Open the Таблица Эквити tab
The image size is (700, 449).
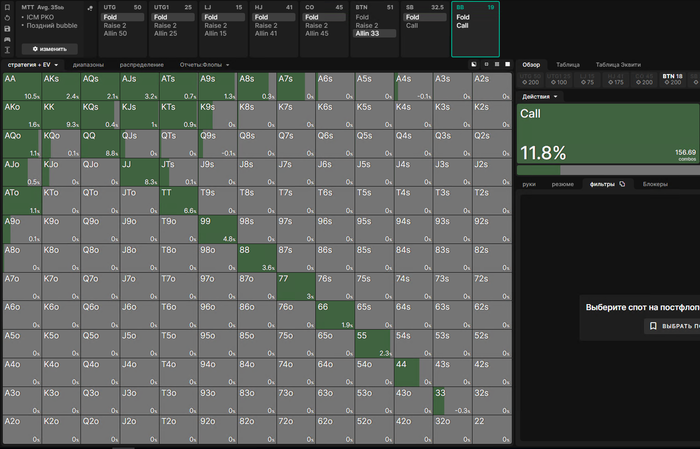(618, 65)
